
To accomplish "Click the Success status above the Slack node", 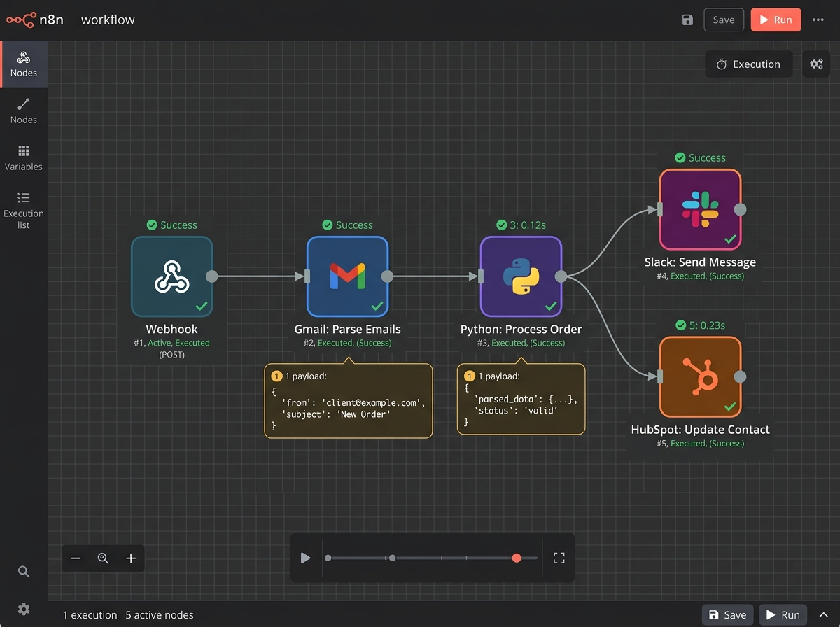I will 701,157.
